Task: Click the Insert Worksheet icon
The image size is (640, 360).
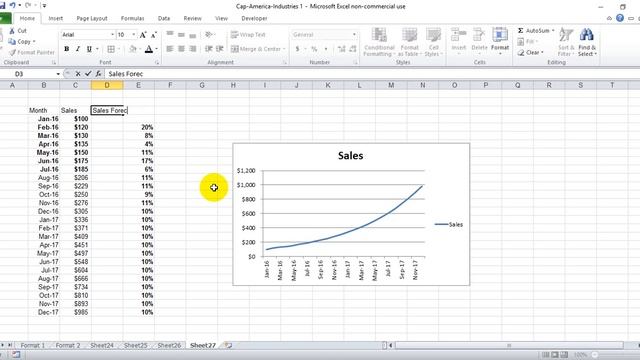Action: (228, 345)
